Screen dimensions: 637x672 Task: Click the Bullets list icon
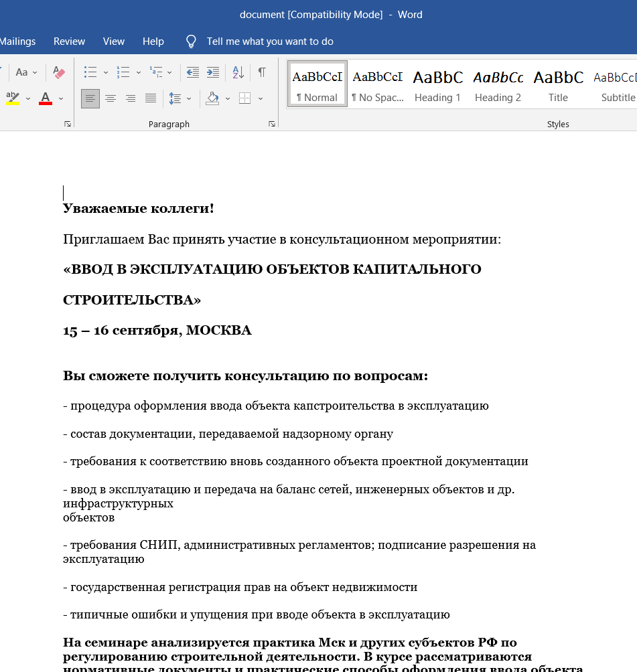(x=90, y=72)
